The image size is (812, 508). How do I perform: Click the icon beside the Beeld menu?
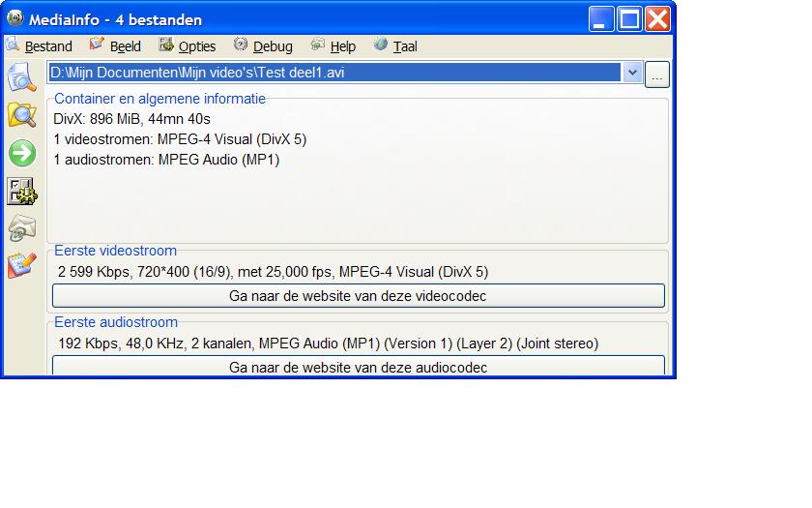(x=97, y=45)
